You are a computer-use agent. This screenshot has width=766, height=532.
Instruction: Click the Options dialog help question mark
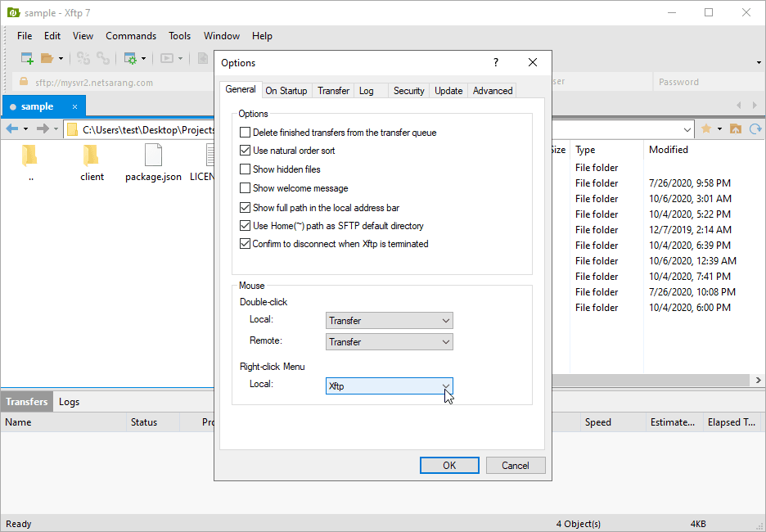click(x=495, y=62)
